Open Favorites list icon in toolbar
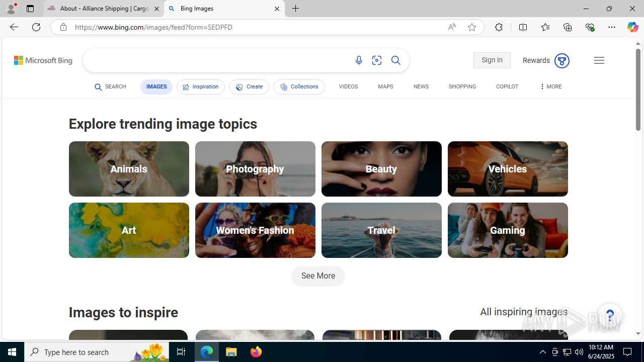The width and height of the screenshot is (644, 362). click(545, 27)
